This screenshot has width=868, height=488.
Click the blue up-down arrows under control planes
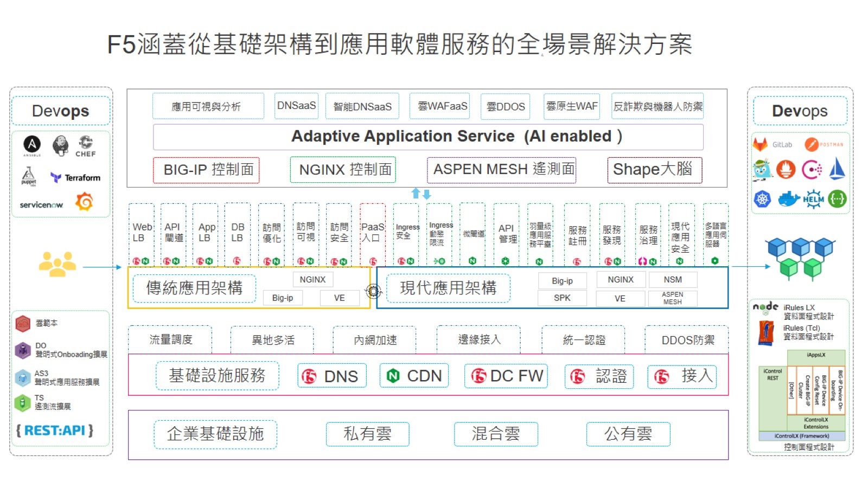[421, 194]
